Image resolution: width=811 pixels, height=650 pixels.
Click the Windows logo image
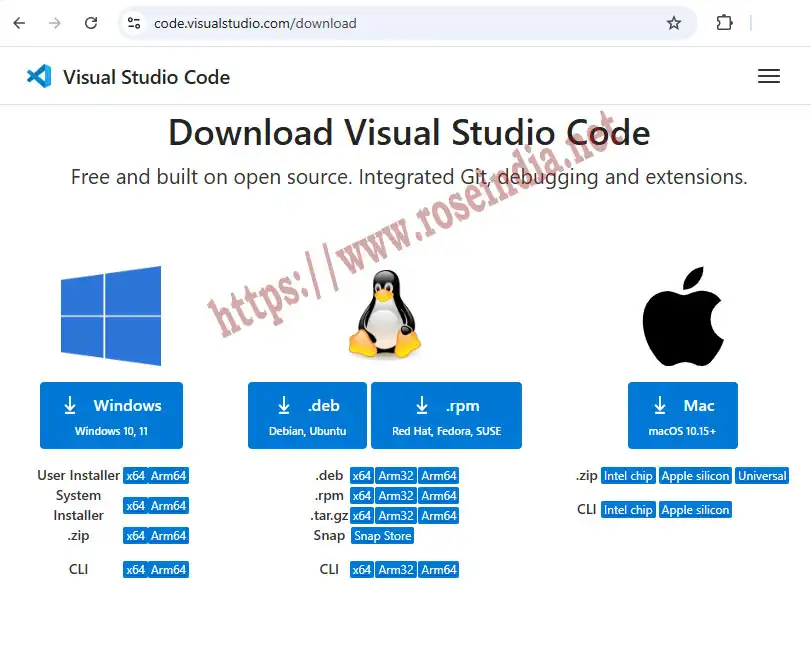pos(111,315)
